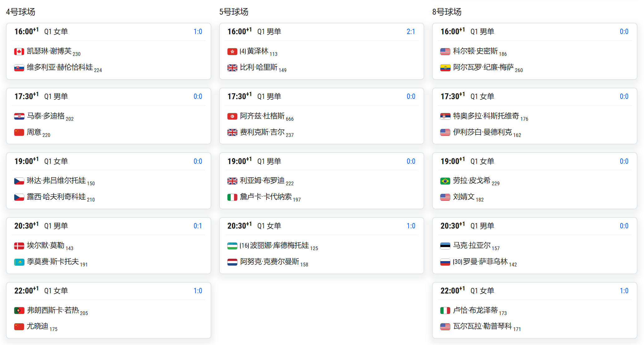Click UK flag beside 比利·哈里斯
This screenshot has height=345, width=644.
(232, 68)
